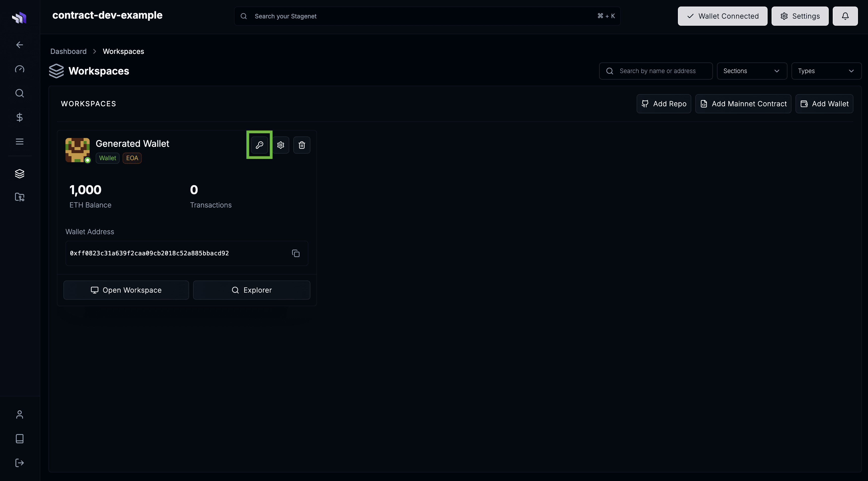
Task: Open Generated Wallet settings gear icon
Action: coord(281,145)
